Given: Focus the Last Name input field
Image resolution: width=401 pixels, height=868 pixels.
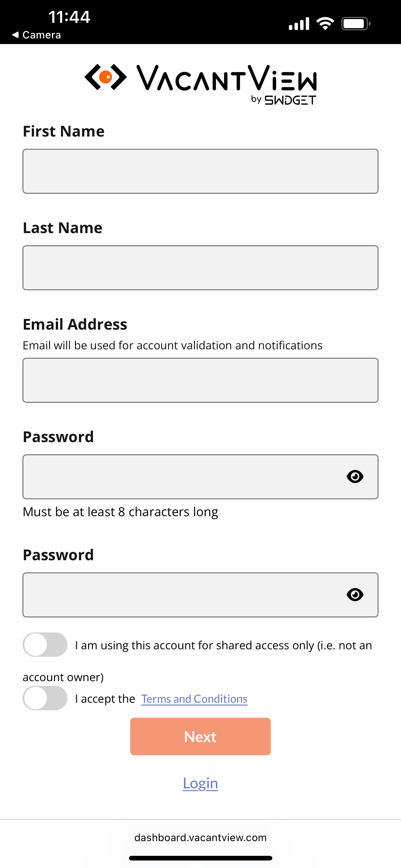Looking at the screenshot, I should tap(200, 268).
